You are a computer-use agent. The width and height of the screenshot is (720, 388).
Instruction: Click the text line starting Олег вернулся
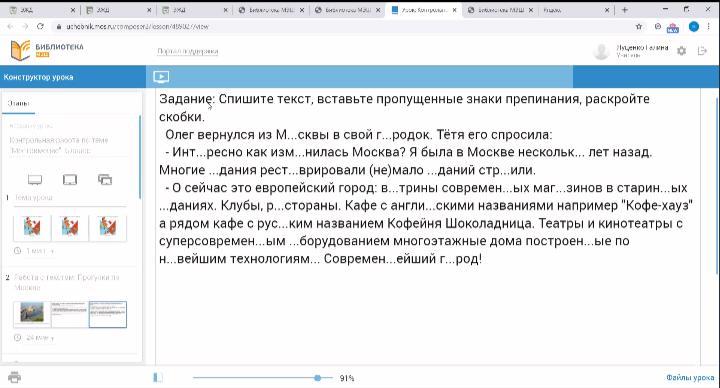(x=359, y=135)
